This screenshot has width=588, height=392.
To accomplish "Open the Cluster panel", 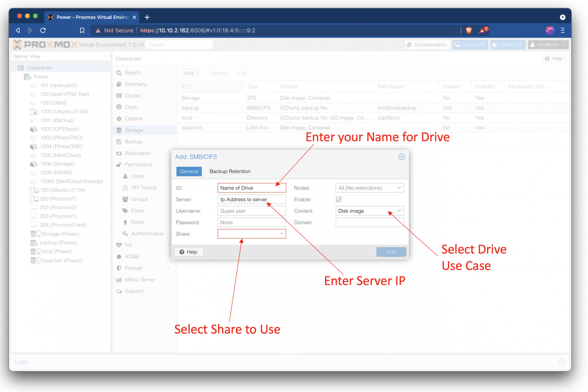I will click(x=133, y=95).
